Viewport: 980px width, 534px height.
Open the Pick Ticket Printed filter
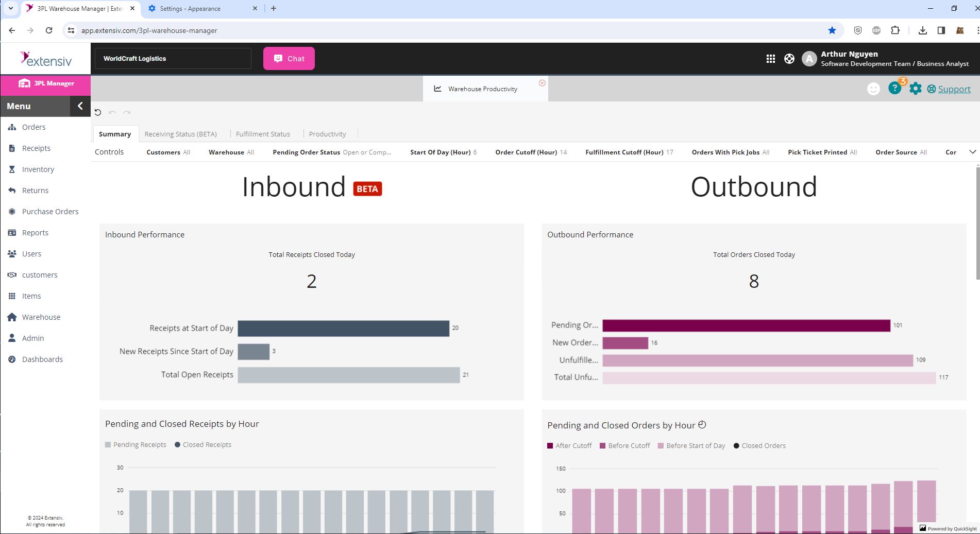pos(822,152)
